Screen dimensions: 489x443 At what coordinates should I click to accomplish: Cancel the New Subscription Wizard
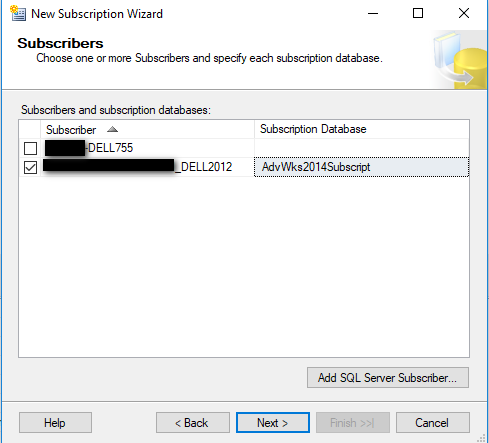[432, 423]
